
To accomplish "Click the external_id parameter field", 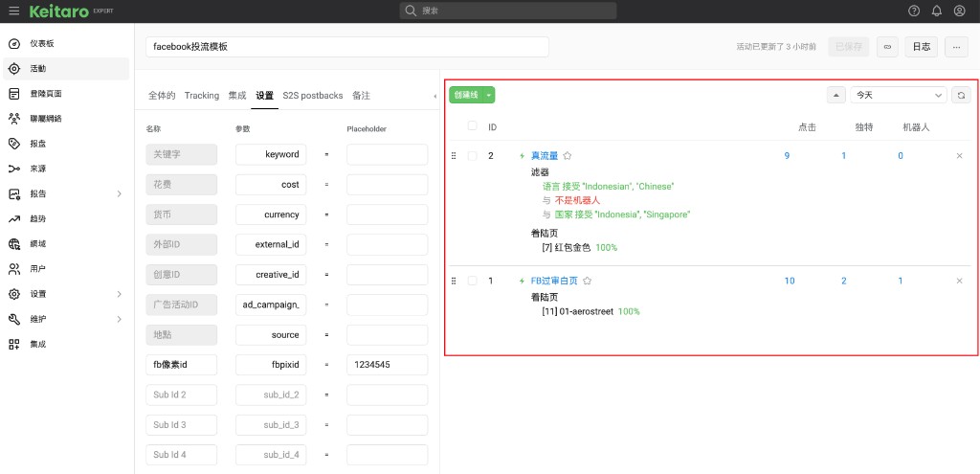I will point(271,244).
